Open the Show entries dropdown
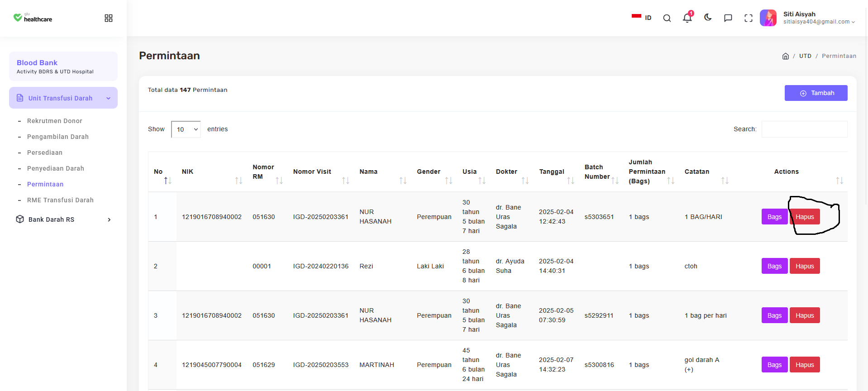868x391 pixels. (186, 129)
